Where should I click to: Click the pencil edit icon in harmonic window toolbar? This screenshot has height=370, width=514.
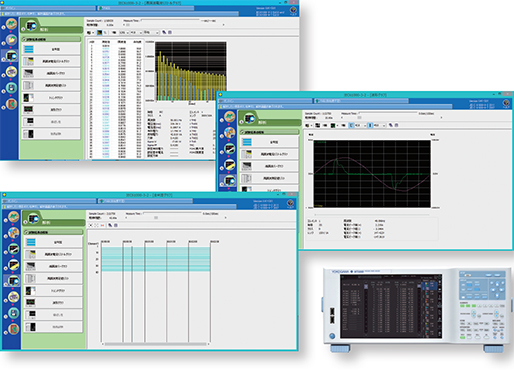point(164,32)
